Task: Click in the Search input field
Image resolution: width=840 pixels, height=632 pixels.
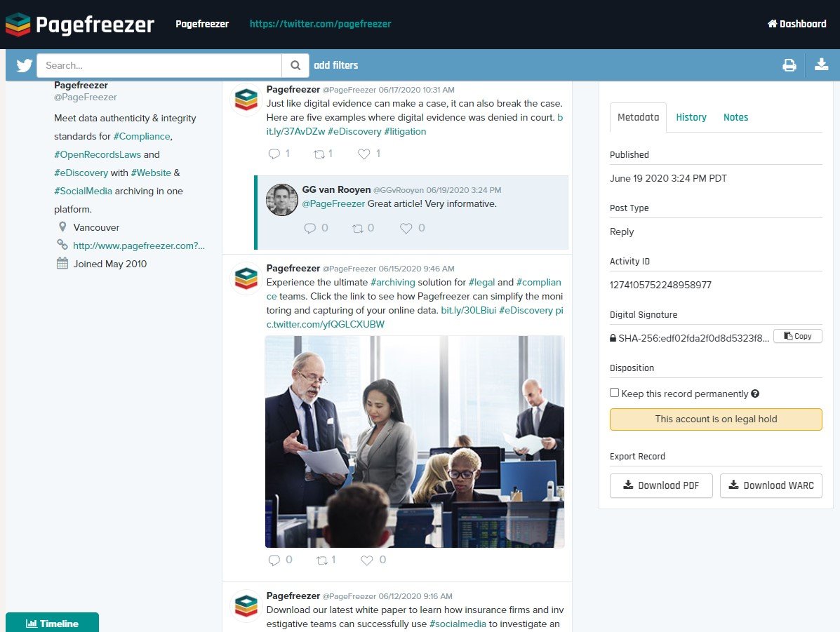Action: point(159,65)
